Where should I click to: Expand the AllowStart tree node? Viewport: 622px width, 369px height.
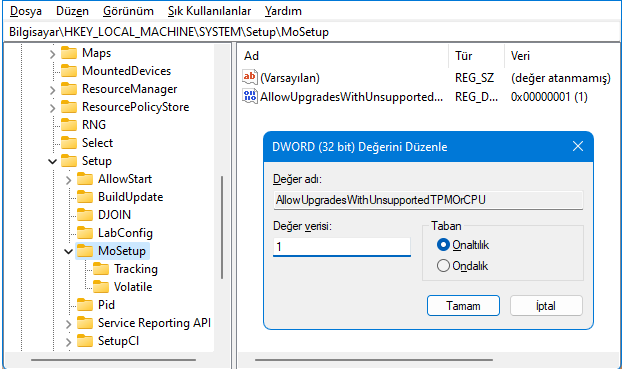(68, 180)
